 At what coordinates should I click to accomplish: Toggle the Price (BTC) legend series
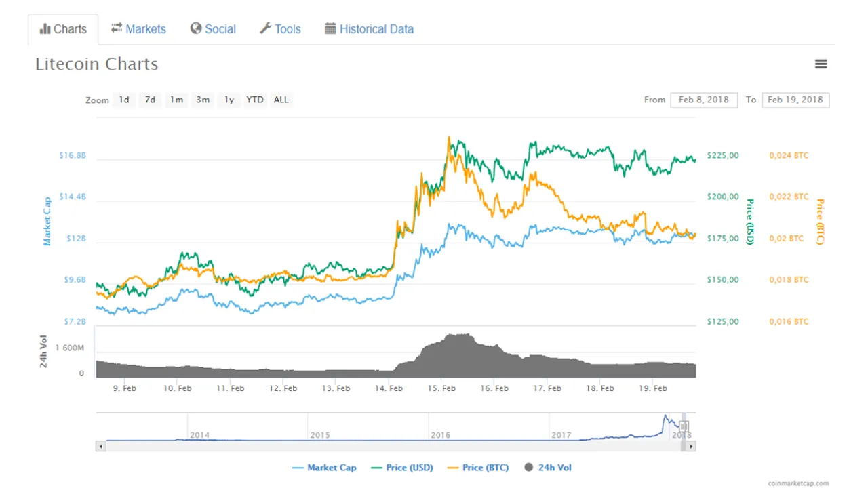477,468
